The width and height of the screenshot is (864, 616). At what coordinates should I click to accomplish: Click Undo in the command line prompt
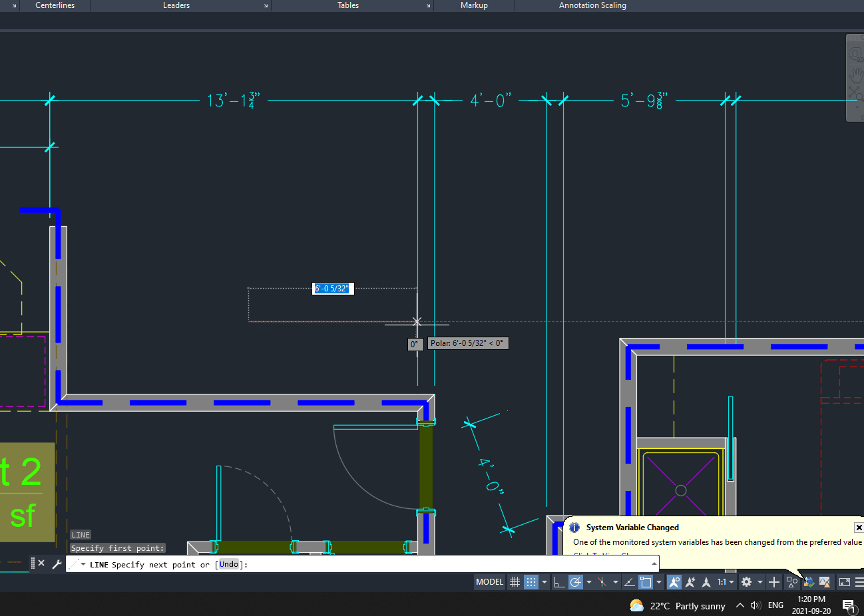pos(228,564)
